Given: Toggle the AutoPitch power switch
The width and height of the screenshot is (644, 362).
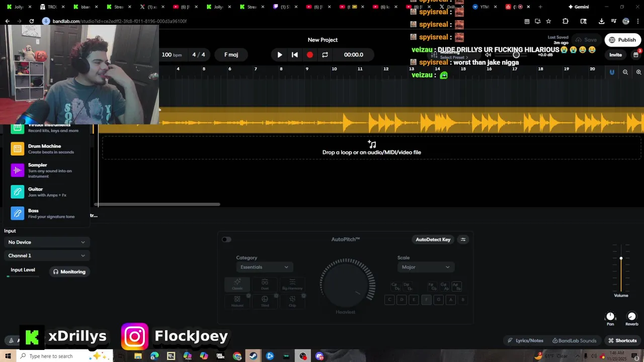Looking at the screenshot, I should click(x=226, y=239).
